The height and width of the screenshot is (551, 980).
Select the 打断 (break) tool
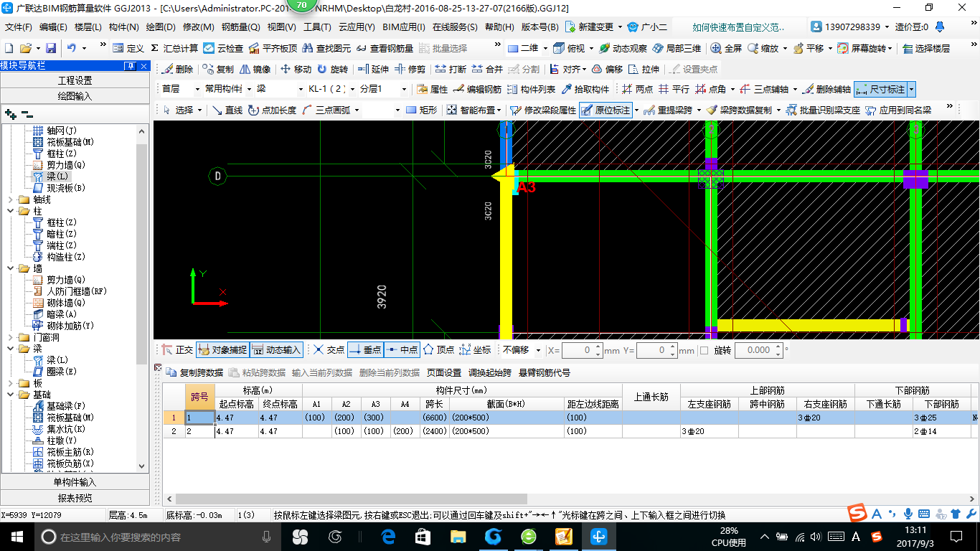[451, 70]
